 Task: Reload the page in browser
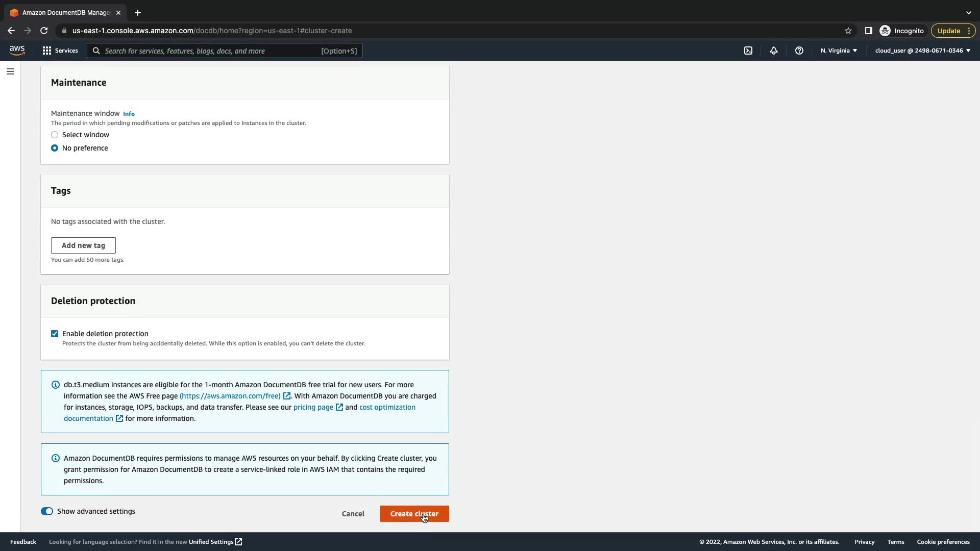[44, 31]
